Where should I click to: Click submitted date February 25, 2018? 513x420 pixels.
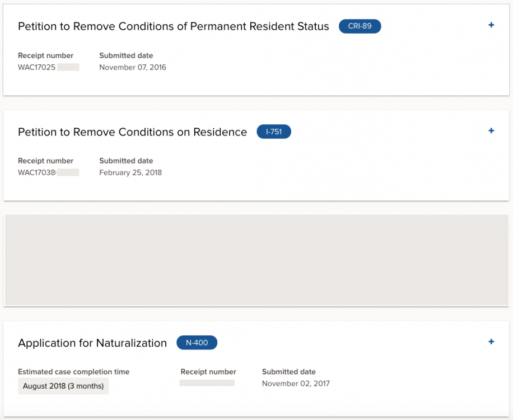[x=130, y=172]
